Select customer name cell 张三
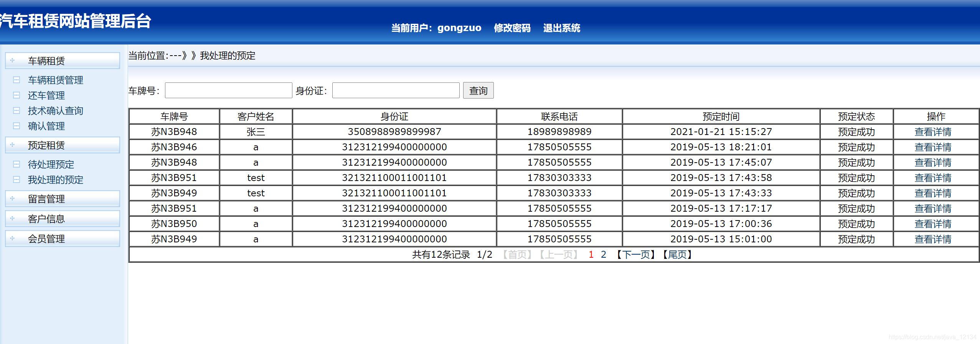Viewport: 980px width, 344px height. pos(256,132)
